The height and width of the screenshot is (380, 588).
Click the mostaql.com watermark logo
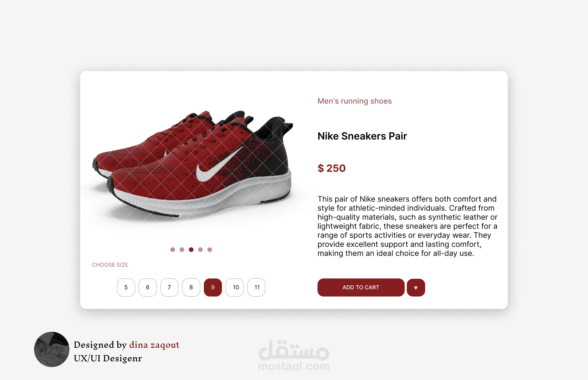pyautogui.click(x=294, y=356)
